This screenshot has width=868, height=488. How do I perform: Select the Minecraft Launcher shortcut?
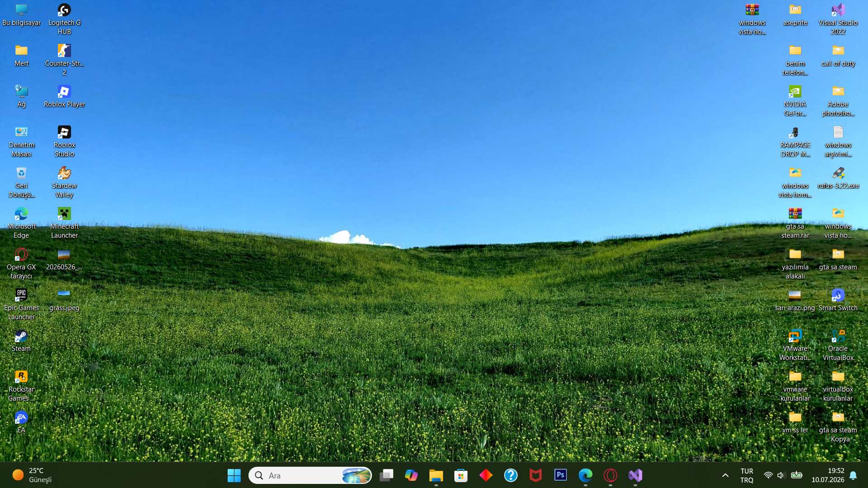coord(64,223)
